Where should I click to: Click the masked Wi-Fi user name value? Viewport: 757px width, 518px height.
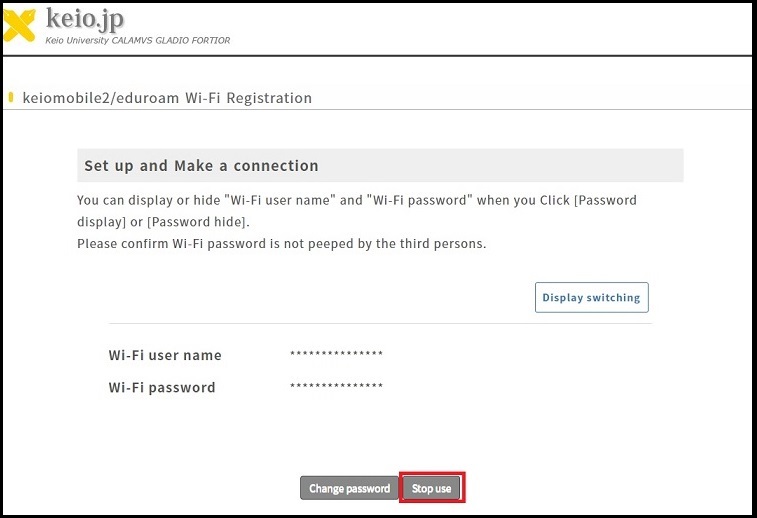[336, 355]
